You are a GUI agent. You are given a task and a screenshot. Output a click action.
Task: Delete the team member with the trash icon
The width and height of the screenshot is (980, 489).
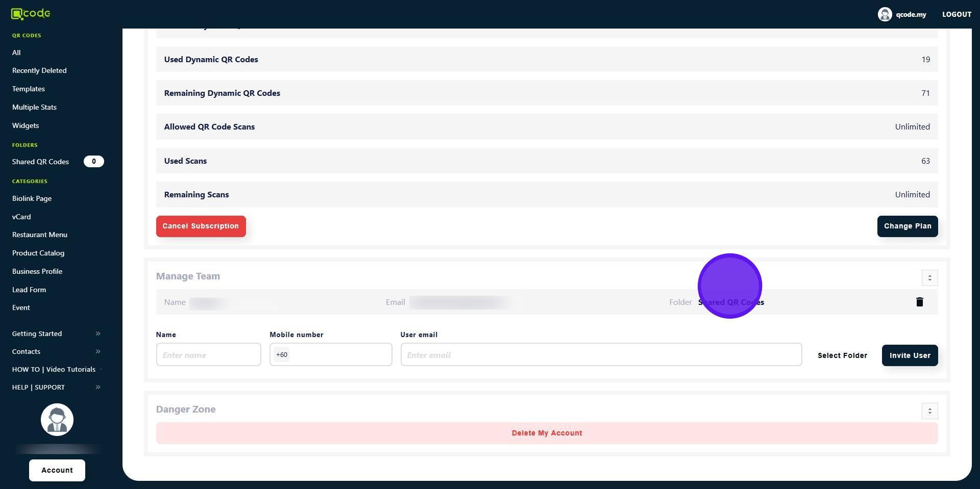(x=919, y=302)
